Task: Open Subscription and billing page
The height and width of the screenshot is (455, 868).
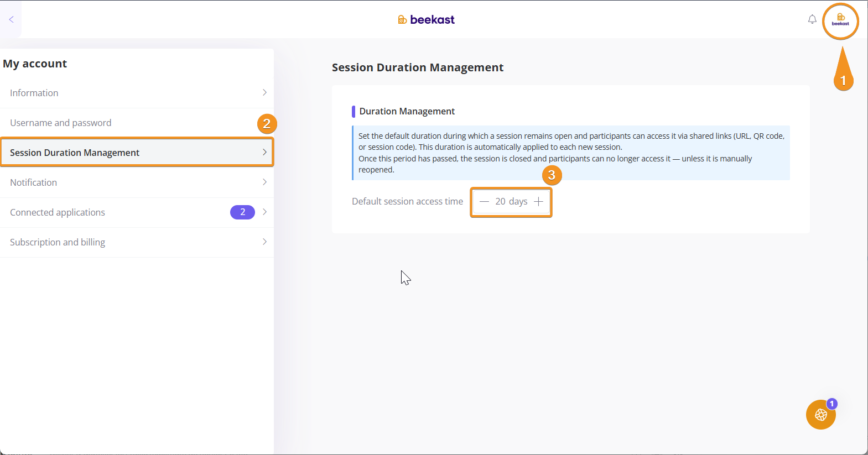Action: point(58,242)
